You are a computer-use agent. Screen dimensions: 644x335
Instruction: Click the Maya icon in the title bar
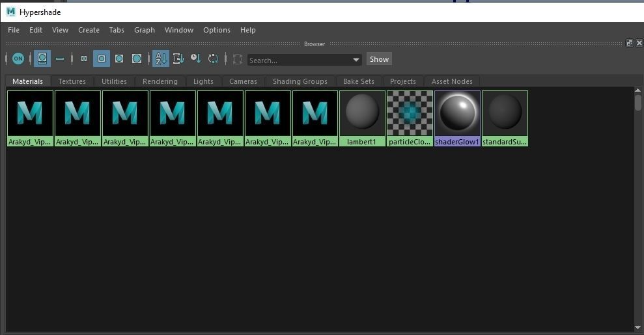pyautogui.click(x=11, y=12)
